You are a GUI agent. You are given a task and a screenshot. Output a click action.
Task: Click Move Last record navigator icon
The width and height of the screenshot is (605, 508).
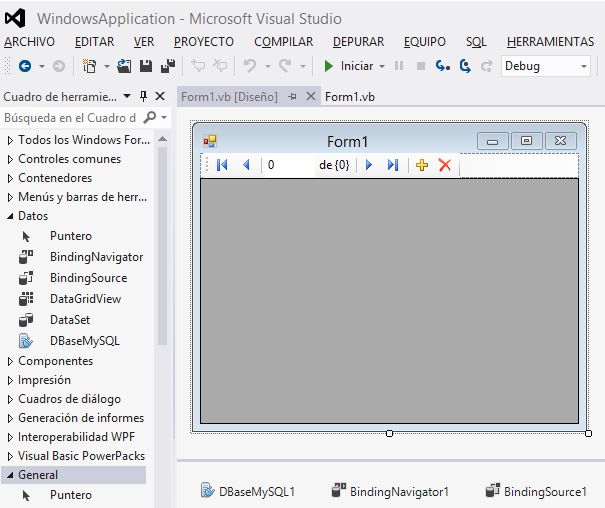(393, 165)
